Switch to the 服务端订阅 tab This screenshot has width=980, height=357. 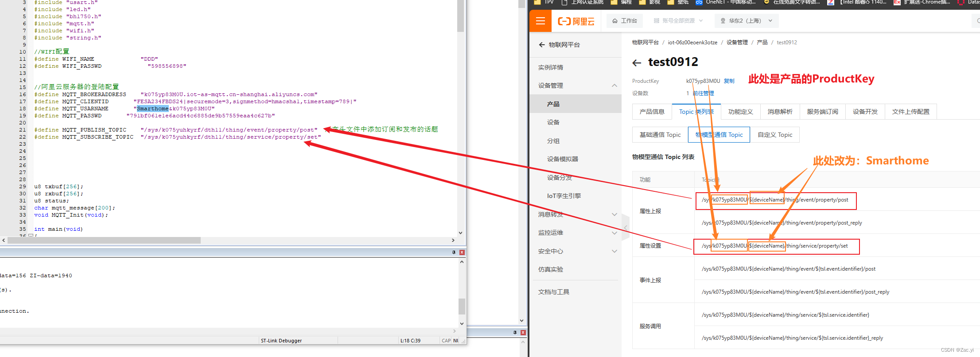(x=822, y=112)
